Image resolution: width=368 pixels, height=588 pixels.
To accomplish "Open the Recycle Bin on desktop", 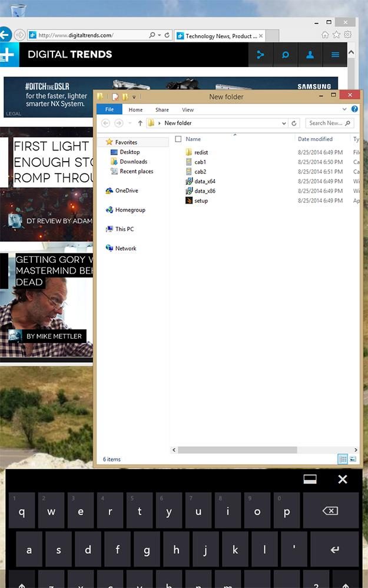I will pos(18,9).
